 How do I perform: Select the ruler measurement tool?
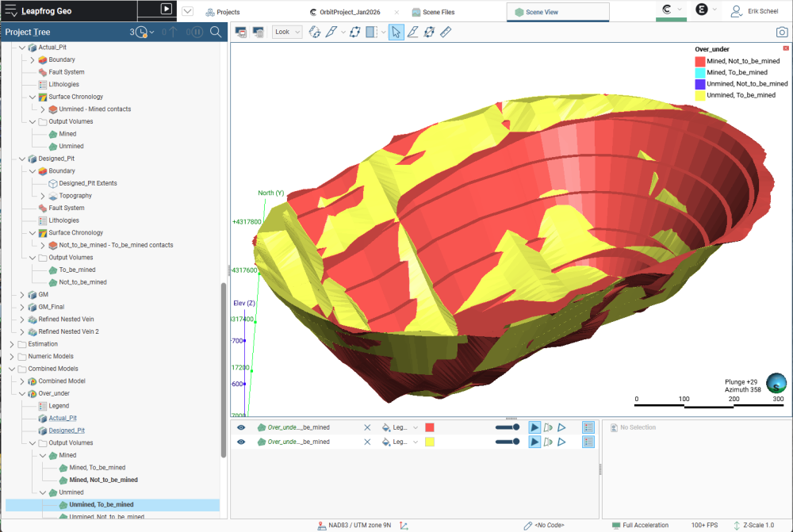click(446, 32)
